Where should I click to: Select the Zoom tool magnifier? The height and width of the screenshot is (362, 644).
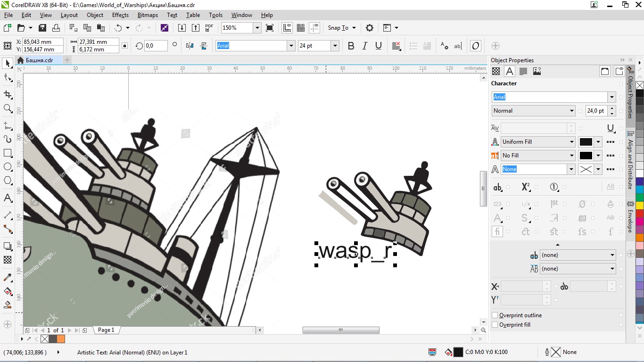pos(8,108)
